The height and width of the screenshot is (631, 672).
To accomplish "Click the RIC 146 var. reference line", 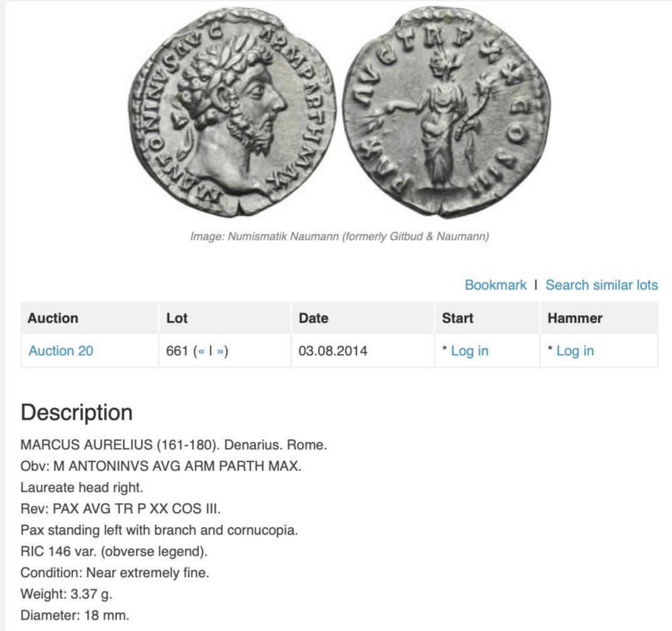I will (x=114, y=551).
